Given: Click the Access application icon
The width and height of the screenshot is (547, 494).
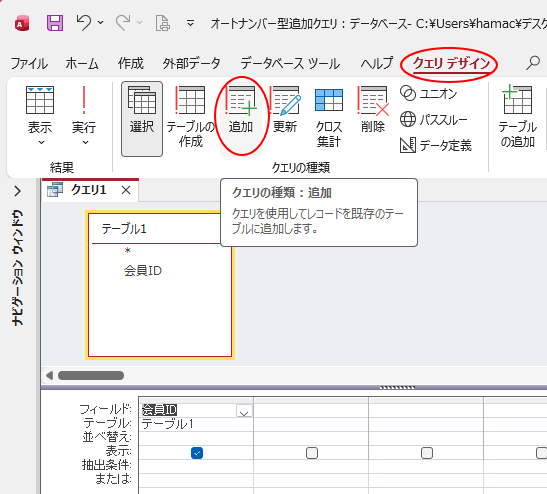Looking at the screenshot, I should (22, 24).
